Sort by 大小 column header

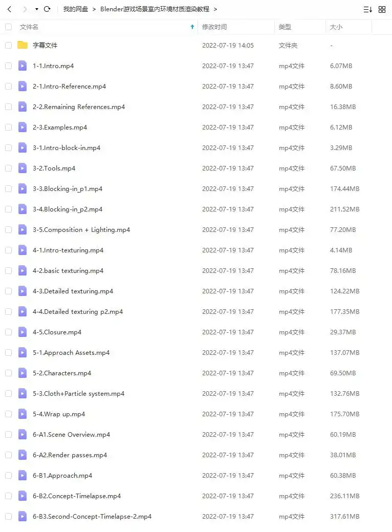coord(336,27)
